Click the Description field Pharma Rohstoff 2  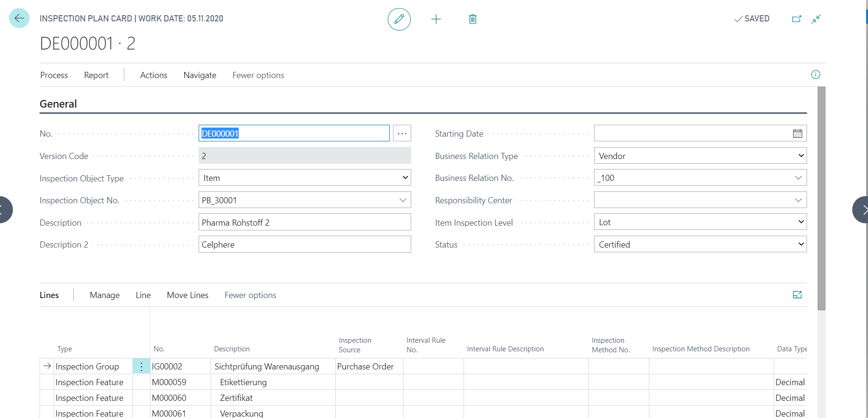305,222
